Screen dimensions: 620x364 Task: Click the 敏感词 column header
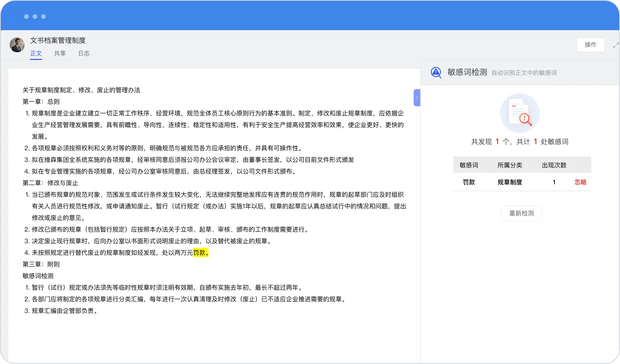(x=469, y=165)
